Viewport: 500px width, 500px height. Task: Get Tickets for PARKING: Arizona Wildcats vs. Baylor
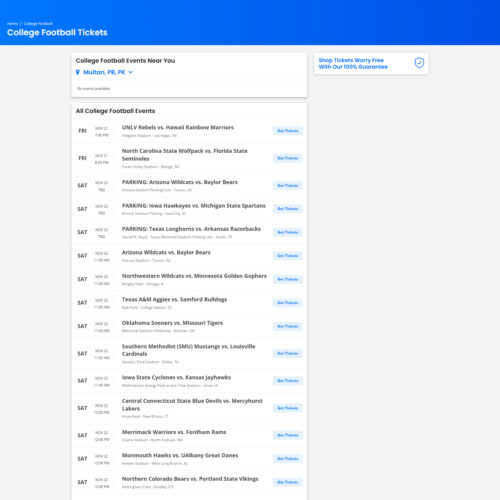[x=288, y=186]
